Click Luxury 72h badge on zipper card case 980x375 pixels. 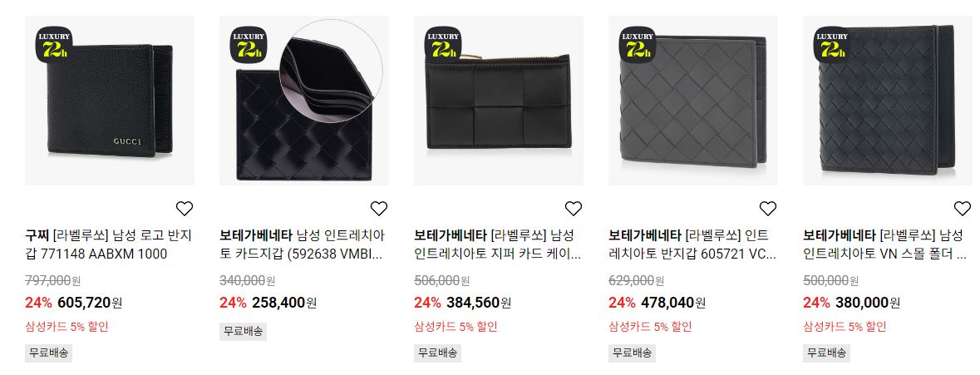pos(443,44)
